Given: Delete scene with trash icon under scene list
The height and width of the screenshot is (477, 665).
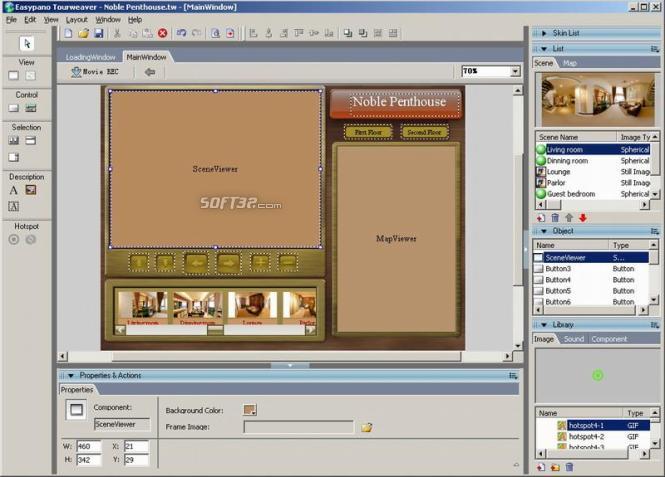Looking at the screenshot, I should 555,218.
